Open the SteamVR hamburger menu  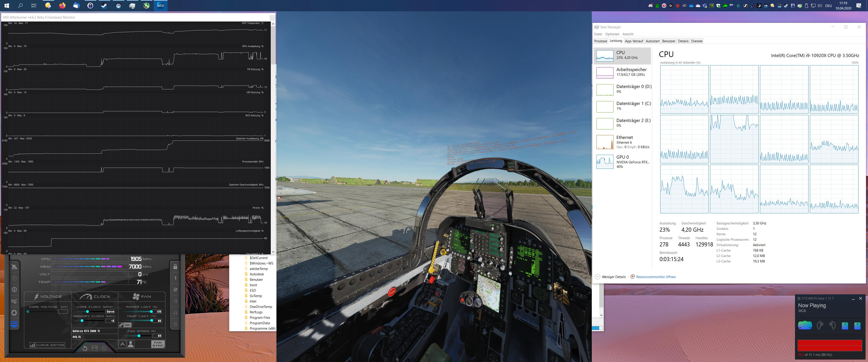(x=799, y=298)
